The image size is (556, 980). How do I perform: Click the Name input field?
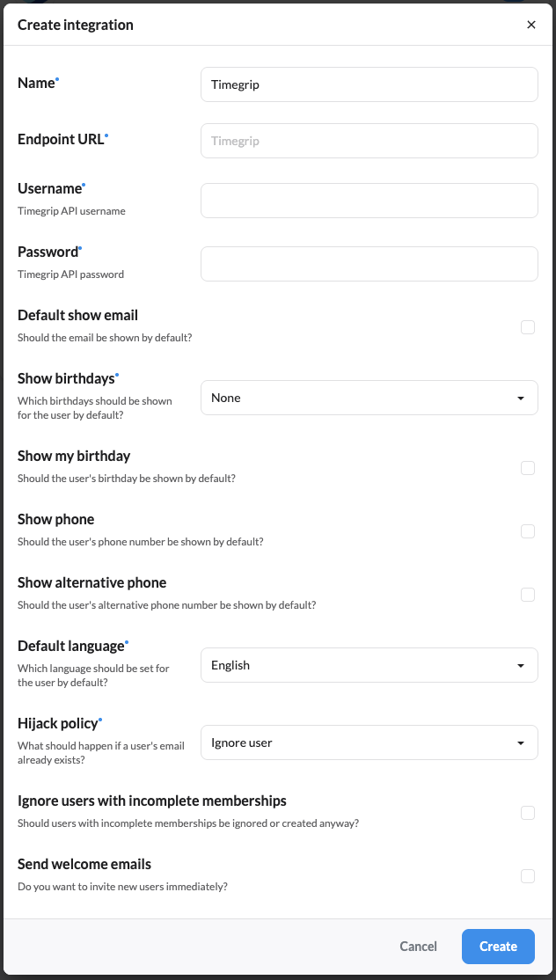[x=369, y=84]
